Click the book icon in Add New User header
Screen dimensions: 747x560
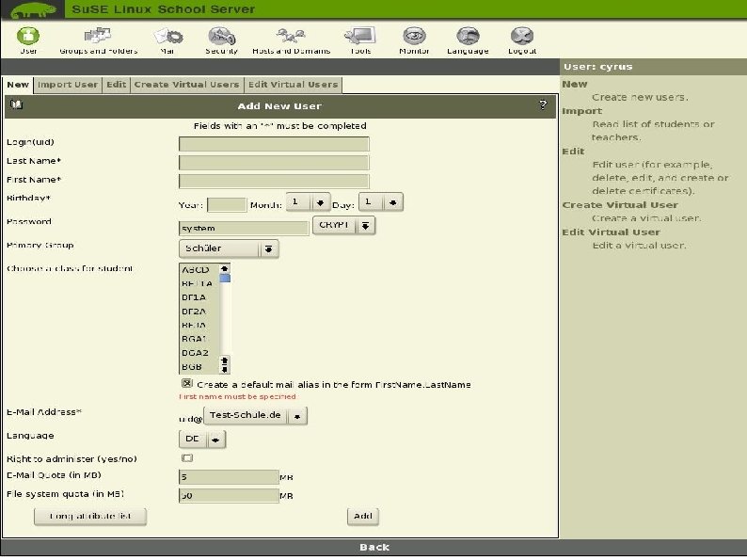tap(17, 104)
